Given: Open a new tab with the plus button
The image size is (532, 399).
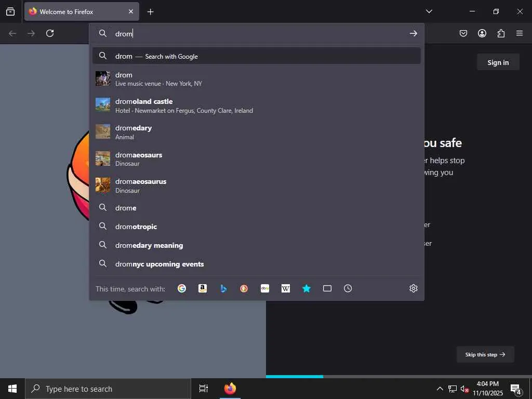Looking at the screenshot, I should [x=150, y=12].
